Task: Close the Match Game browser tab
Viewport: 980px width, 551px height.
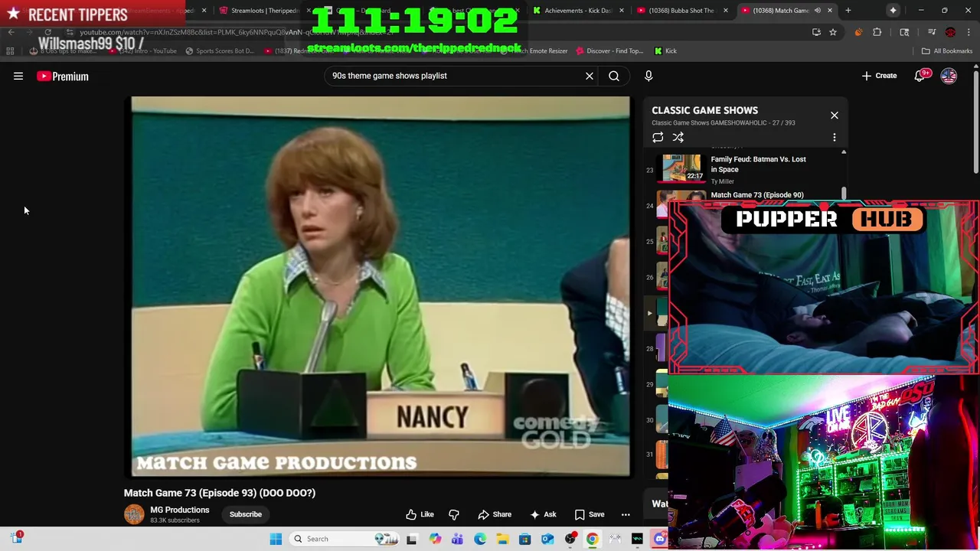Action: [830, 11]
